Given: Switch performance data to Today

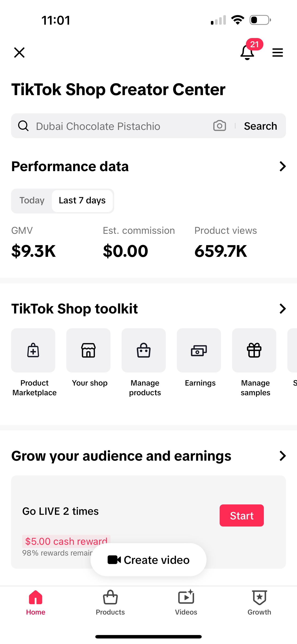Looking at the screenshot, I should pyautogui.click(x=32, y=200).
